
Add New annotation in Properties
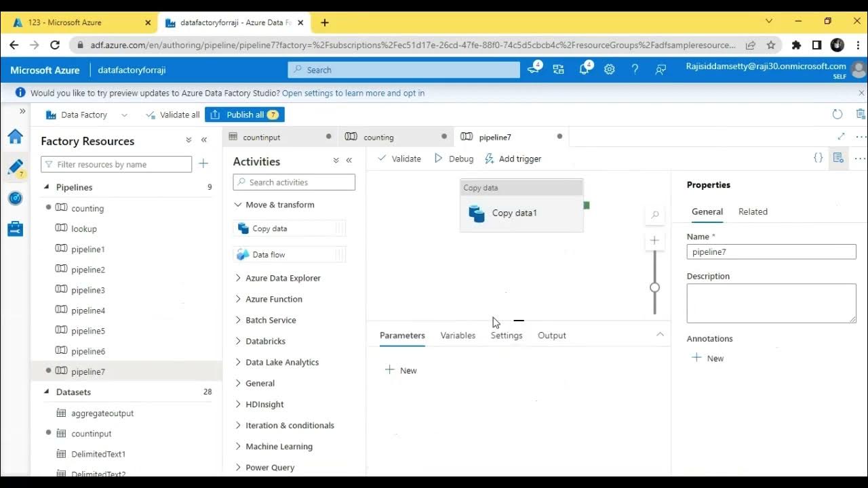tap(707, 358)
